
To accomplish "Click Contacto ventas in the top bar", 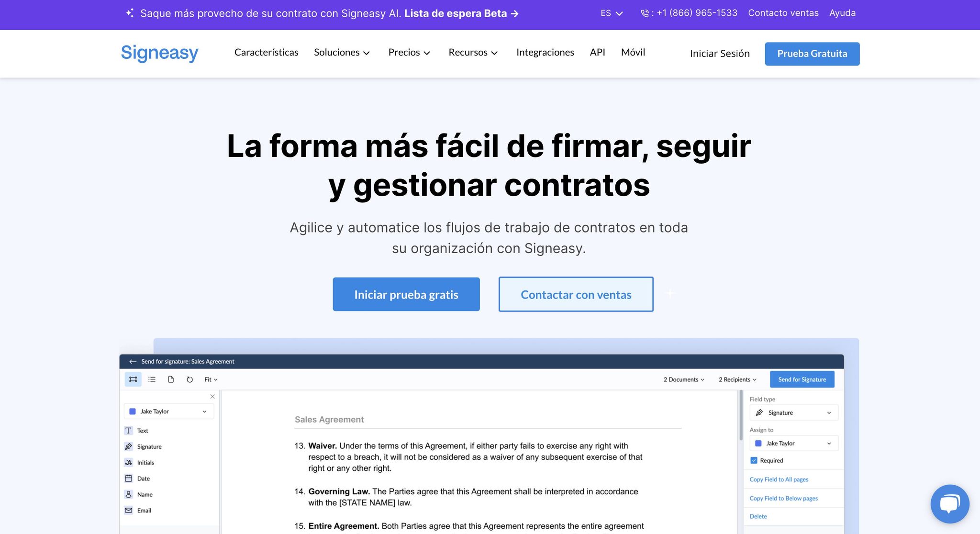I will [783, 13].
